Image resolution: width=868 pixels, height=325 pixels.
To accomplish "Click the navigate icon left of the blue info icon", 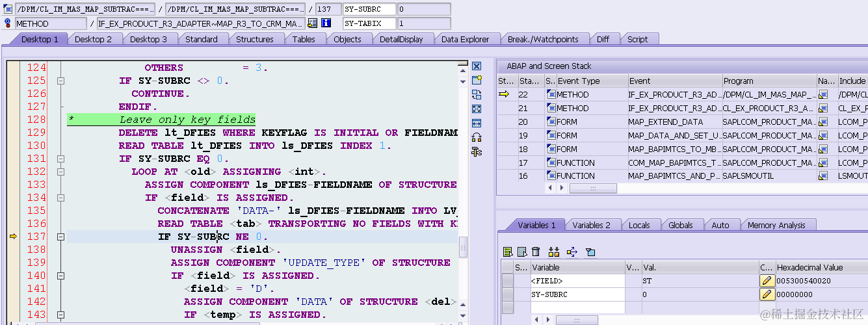I will [313, 23].
